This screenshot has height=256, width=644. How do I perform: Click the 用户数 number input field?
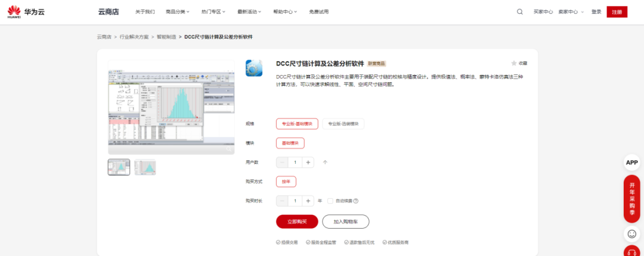tap(295, 163)
